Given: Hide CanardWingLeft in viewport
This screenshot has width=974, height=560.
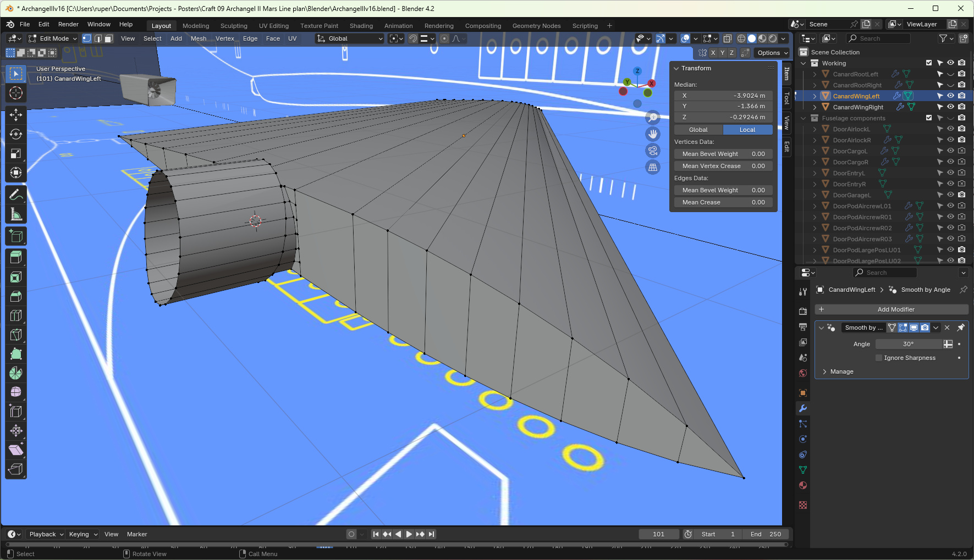Looking at the screenshot, I should [x=950, y=96].
